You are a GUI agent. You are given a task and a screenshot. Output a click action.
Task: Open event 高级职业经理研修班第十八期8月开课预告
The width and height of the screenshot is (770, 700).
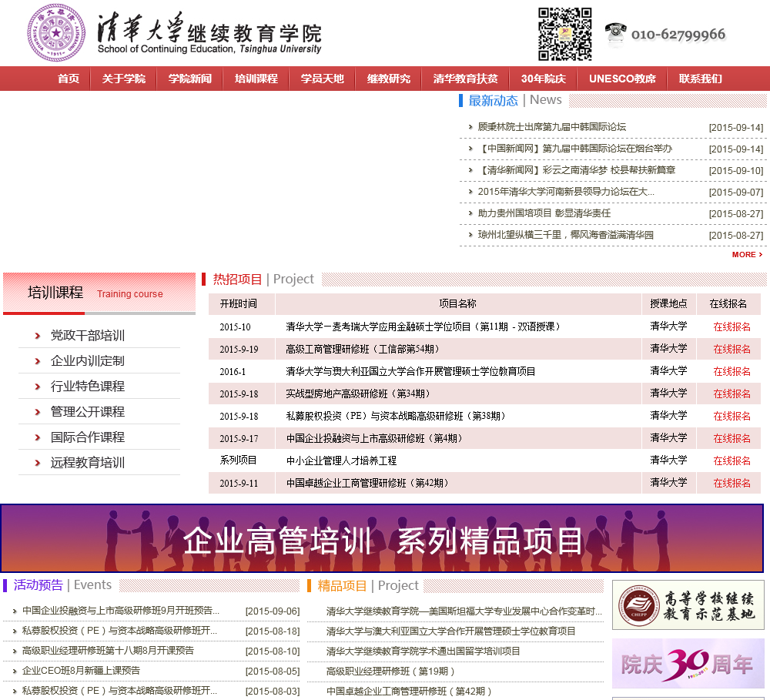[108, 651]
